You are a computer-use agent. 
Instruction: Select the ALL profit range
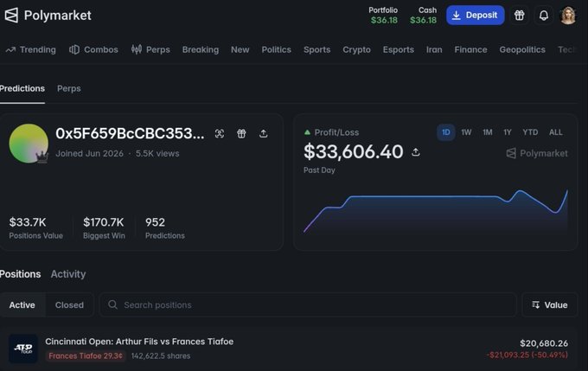click(x=556, y=132)
